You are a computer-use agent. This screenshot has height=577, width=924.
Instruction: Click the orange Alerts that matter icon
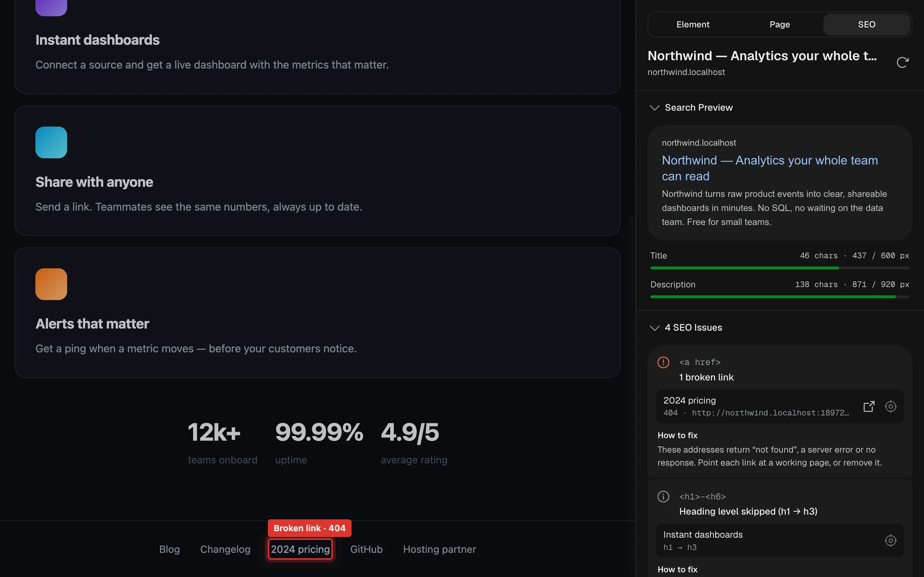(51, 284)
